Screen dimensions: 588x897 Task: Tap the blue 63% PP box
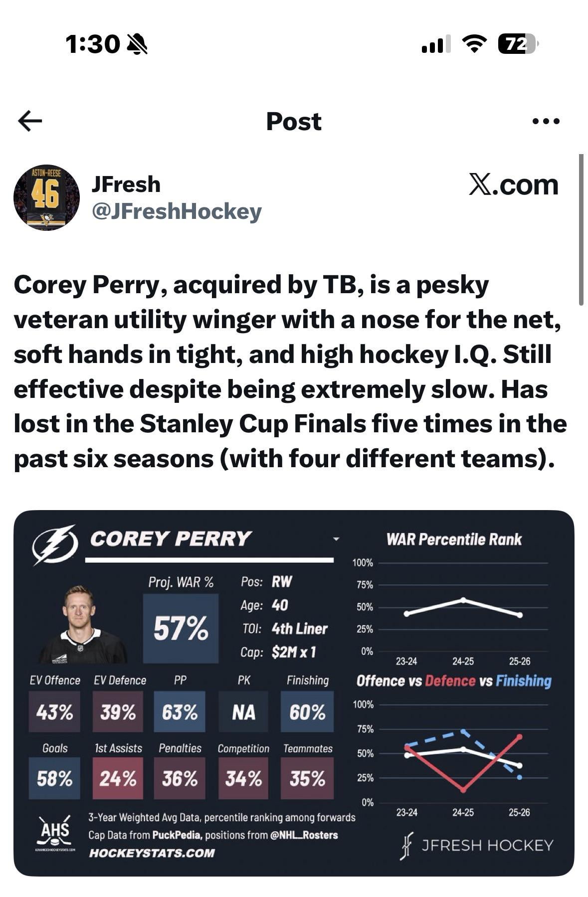pos(180,712)
